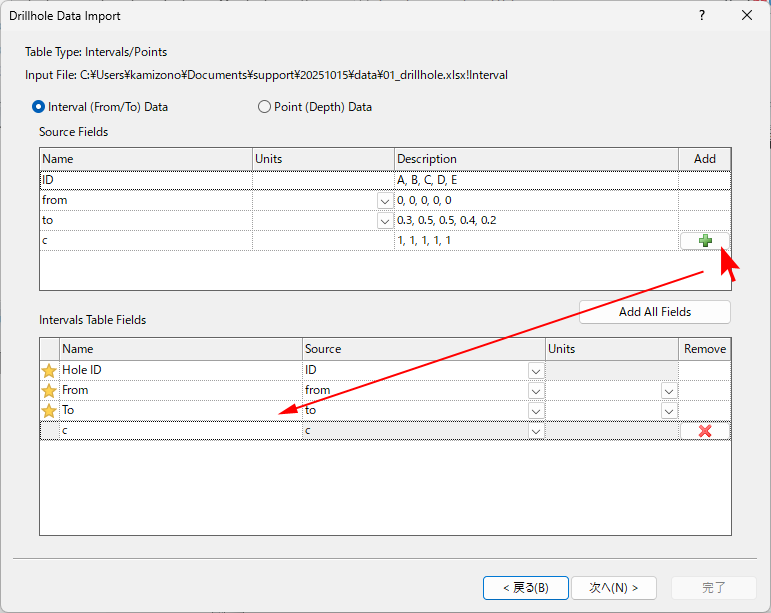Select the ID row in Source Fields
This screenshot has height=613, width=771.
click(x=145, y=180)
